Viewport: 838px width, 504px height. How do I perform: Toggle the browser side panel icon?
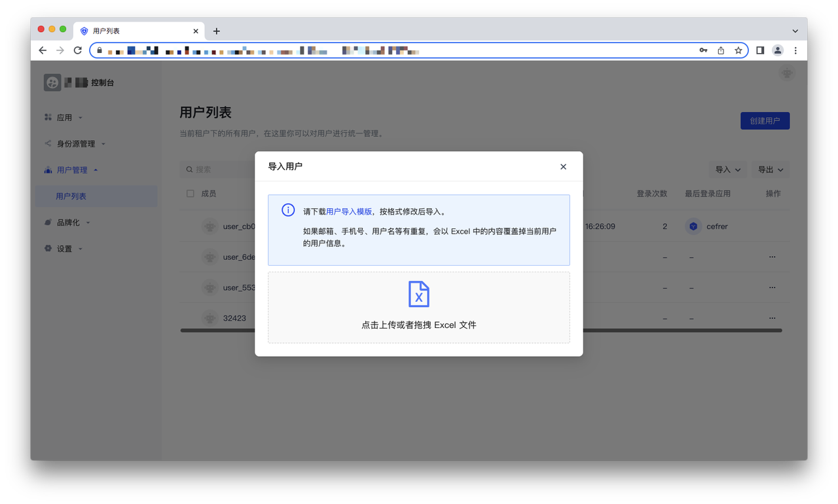click(760, 50)
